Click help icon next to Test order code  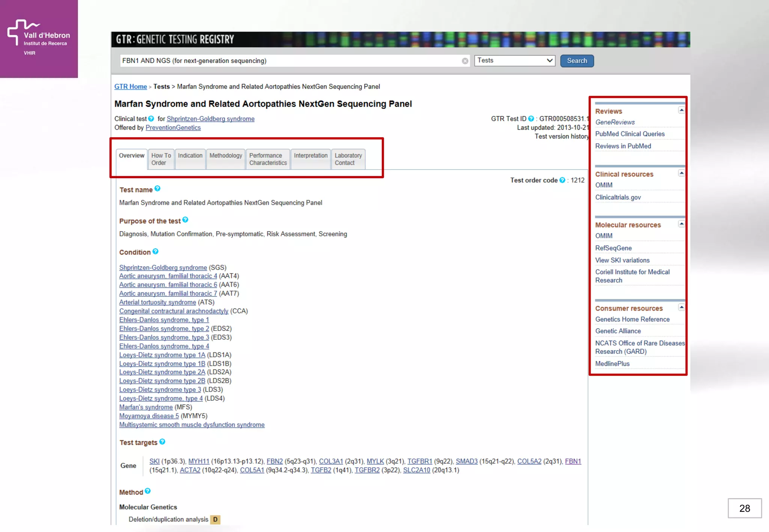click(562, 180)
